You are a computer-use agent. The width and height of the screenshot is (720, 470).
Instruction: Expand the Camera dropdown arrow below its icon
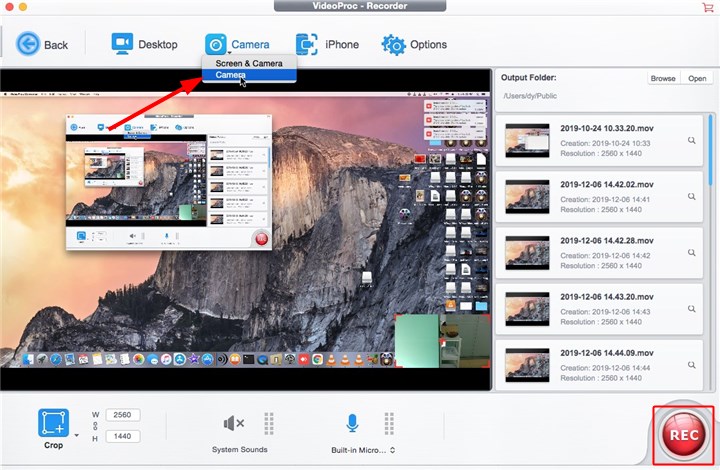point(229,53)
